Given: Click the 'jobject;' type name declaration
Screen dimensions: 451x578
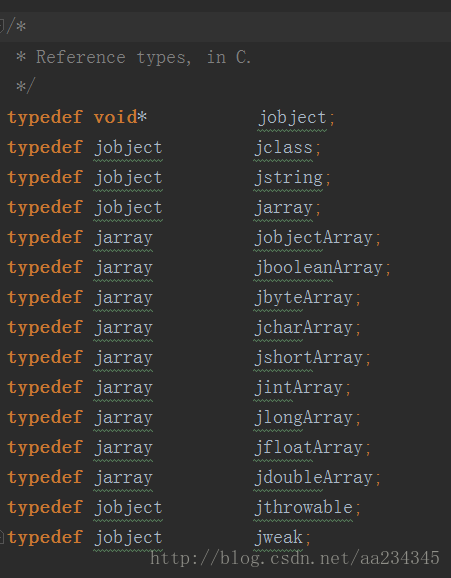Looking at the screenshot, I should (296, 118).
